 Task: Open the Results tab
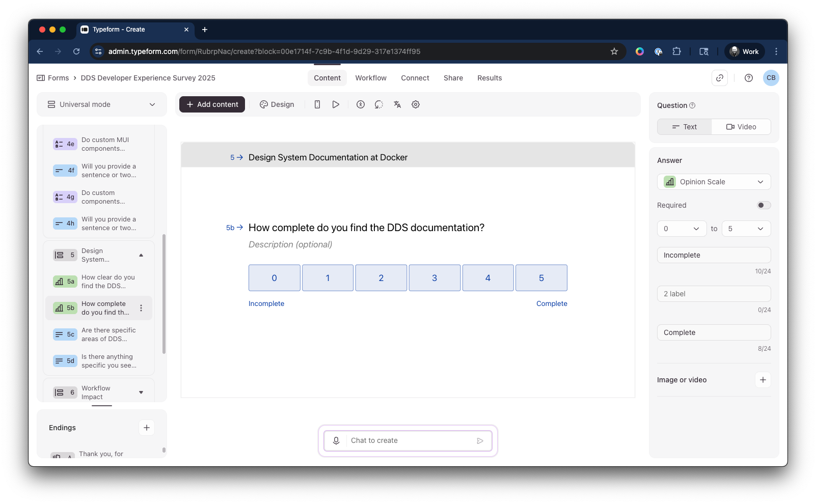[489, 78]
